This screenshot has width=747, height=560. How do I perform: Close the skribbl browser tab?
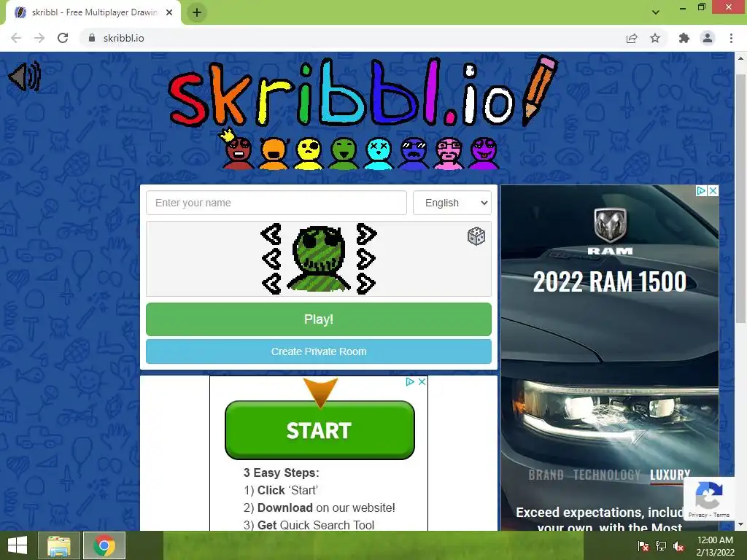pos(169,12)
